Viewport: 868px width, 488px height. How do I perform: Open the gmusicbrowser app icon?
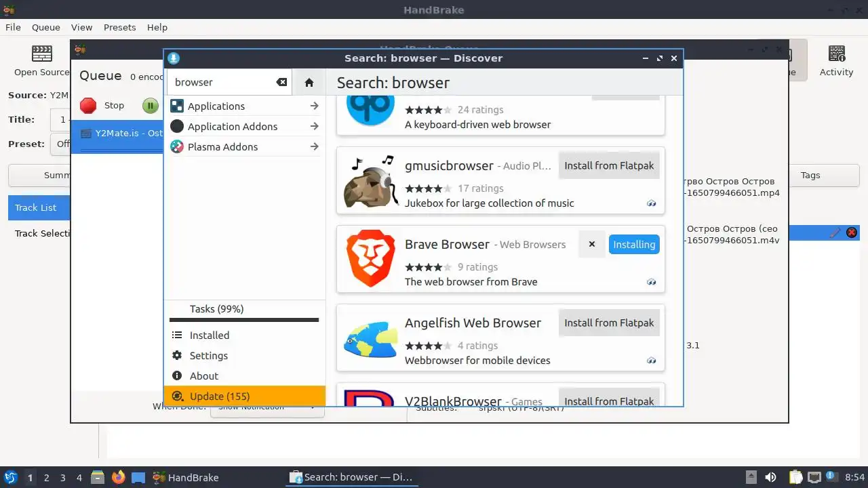click(370, 180)
